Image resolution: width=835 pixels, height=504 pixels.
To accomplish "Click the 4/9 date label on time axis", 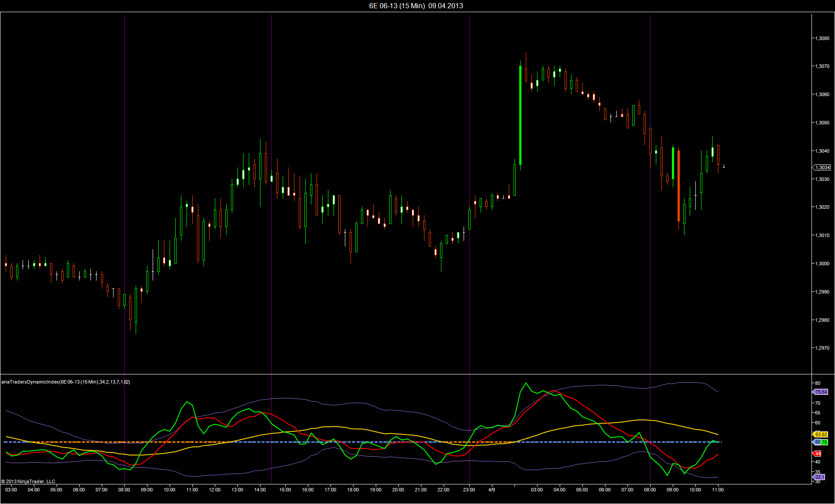I will [x=491, y=490].
